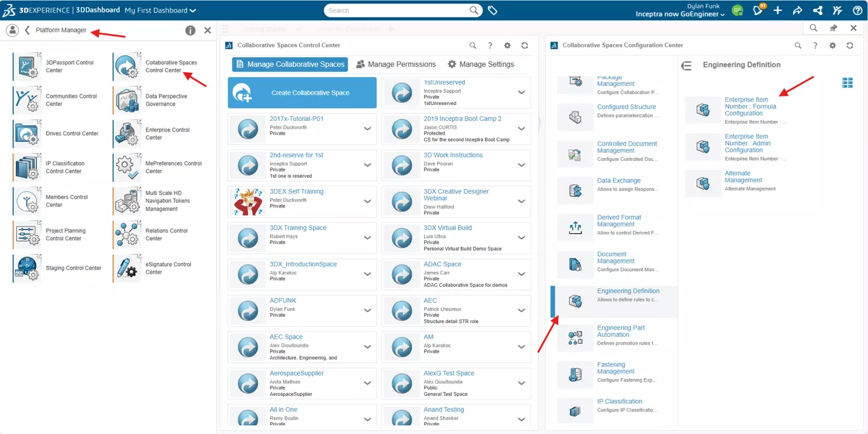Toggle the tile view icon in Engineering Definition

pos(848,83)
